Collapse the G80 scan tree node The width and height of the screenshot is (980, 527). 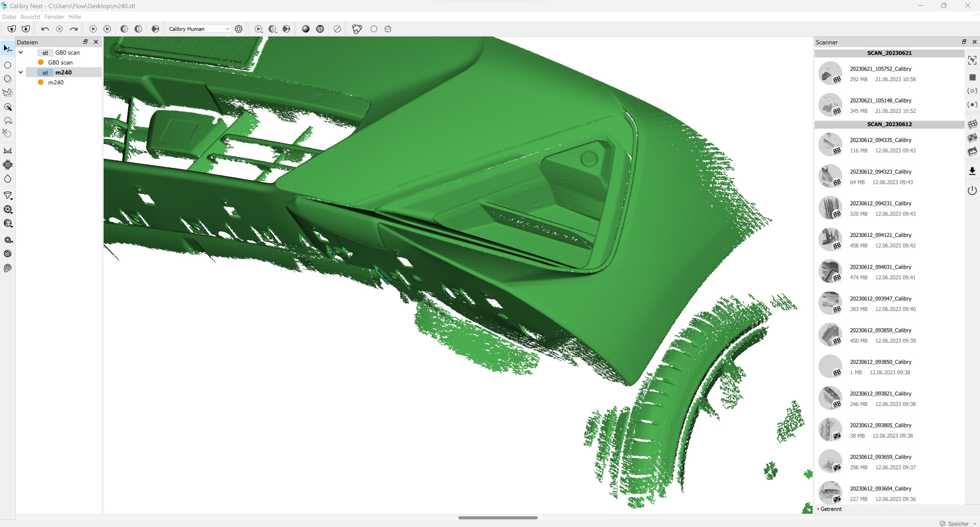[21, 53]
